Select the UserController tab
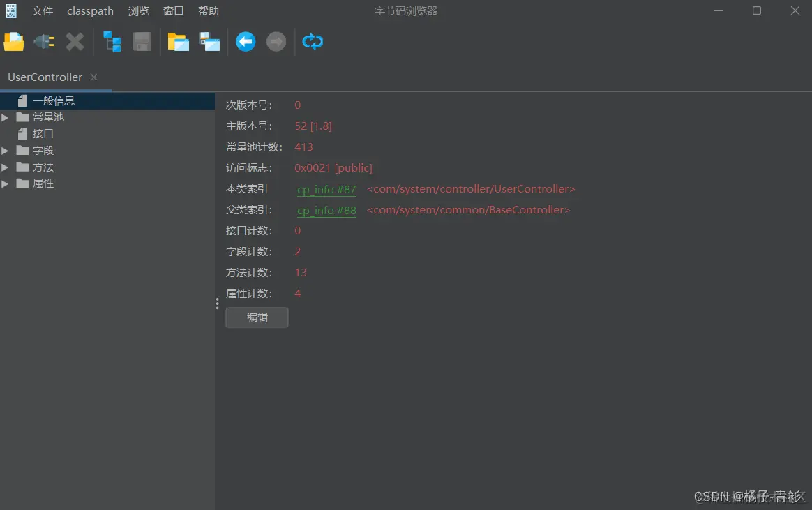 click(x=45, y=77)
